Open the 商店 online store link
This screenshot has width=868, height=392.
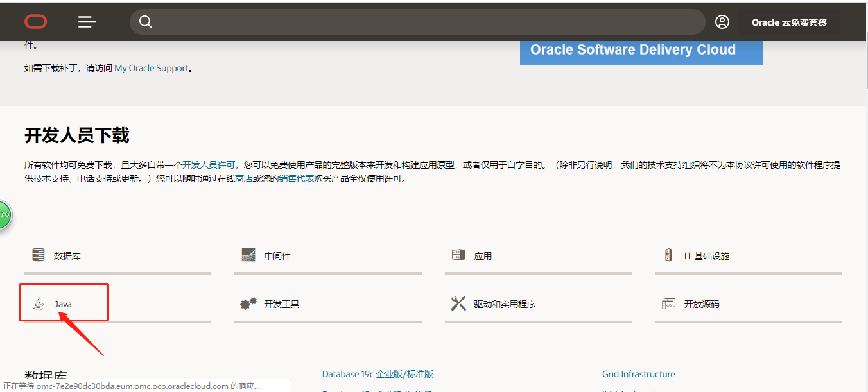[243, 179]
